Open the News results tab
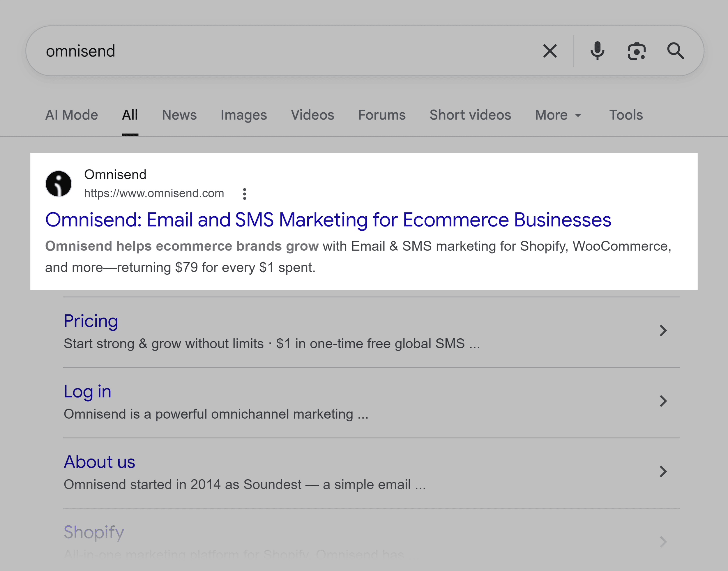The width and height of the screenshot is (728, 571). coord(179,115)
